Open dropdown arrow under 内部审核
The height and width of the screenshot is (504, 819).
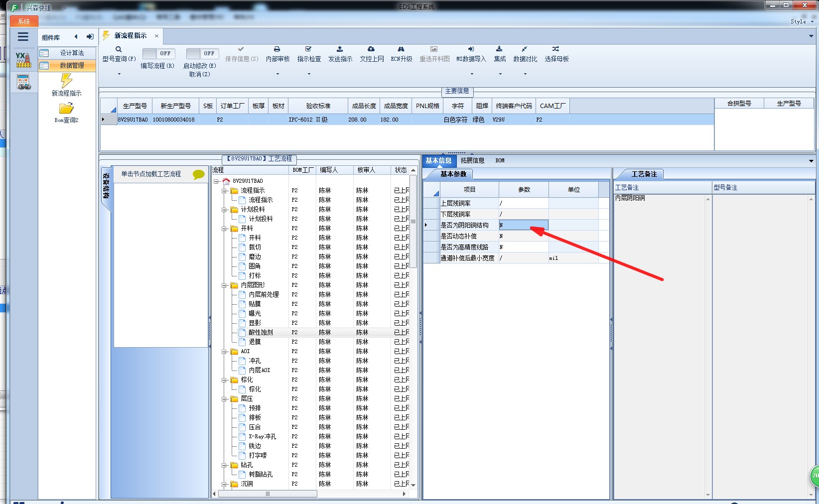[277, 74]
